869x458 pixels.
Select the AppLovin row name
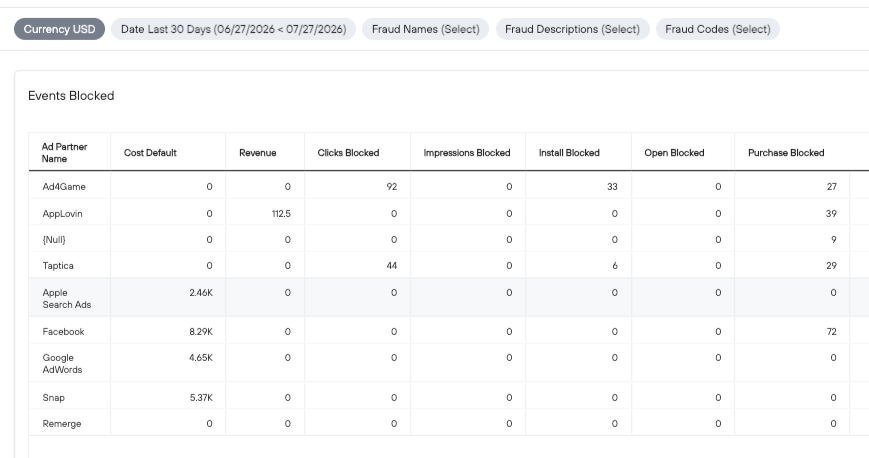[62, 214]
